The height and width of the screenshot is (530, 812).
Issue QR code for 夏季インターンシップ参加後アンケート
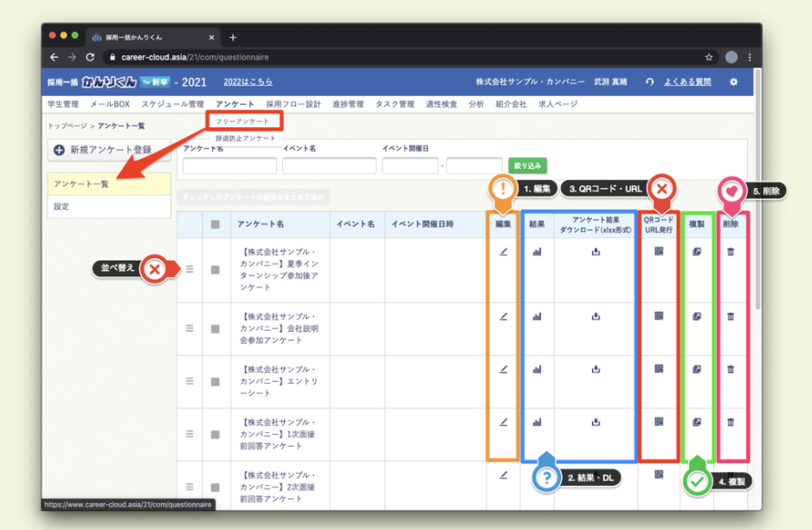coord(659,252)
